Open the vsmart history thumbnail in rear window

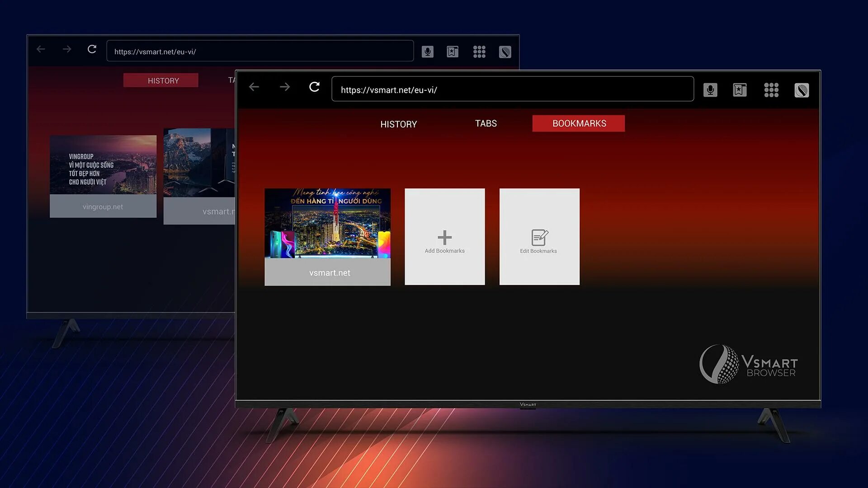[x=199, y=177]
